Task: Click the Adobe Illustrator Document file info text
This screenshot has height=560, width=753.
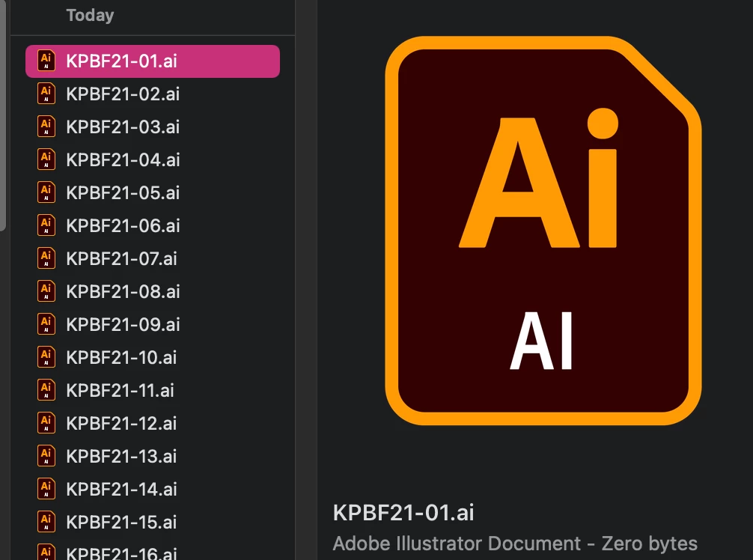Action: coord(515,544)
